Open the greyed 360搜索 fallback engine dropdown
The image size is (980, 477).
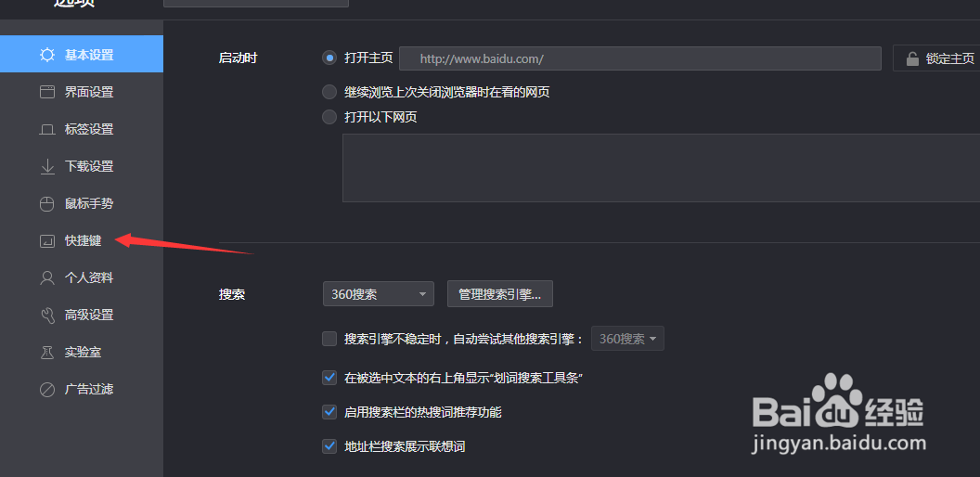click(x=627, y=339)
